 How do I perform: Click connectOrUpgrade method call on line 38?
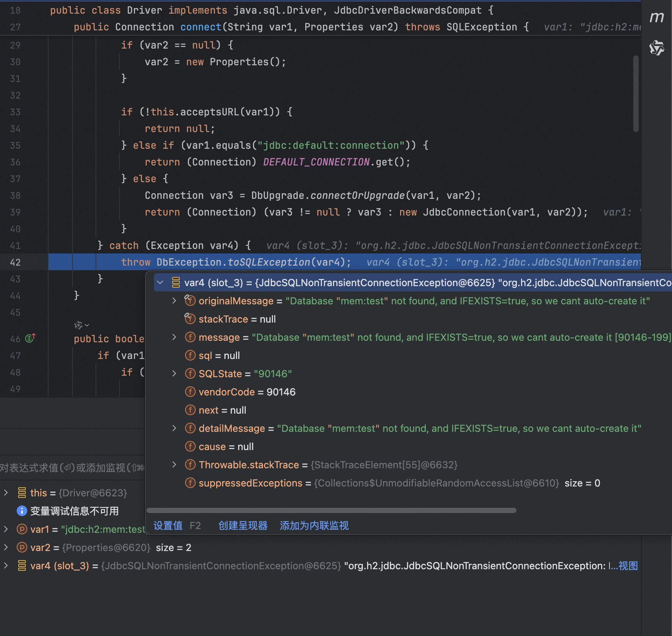coord(358,195)
